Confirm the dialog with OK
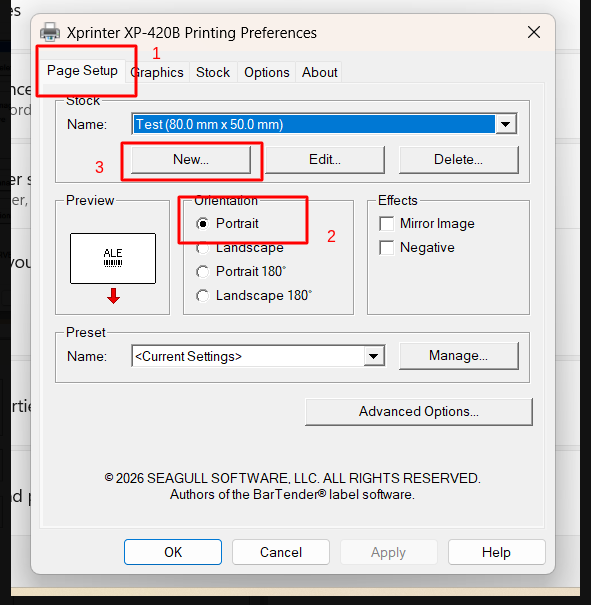The image size is (591, 605). coord(173,552)
